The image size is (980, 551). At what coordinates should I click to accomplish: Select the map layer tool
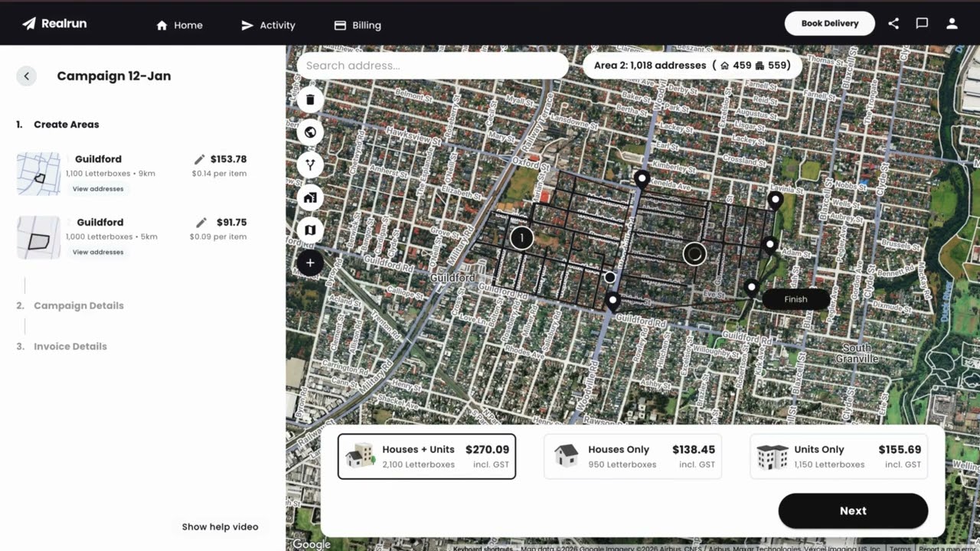coord(310,230)
